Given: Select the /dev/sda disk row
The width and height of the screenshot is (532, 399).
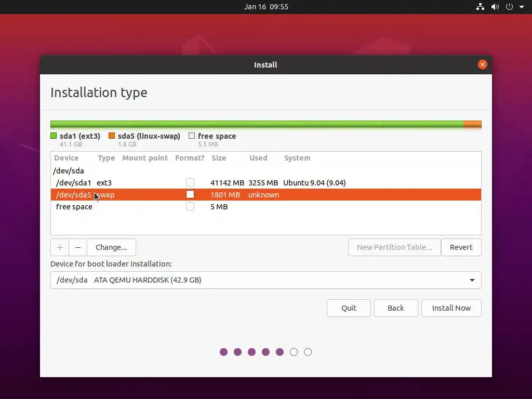Looking at the screenshot, I should coord(265,170).
